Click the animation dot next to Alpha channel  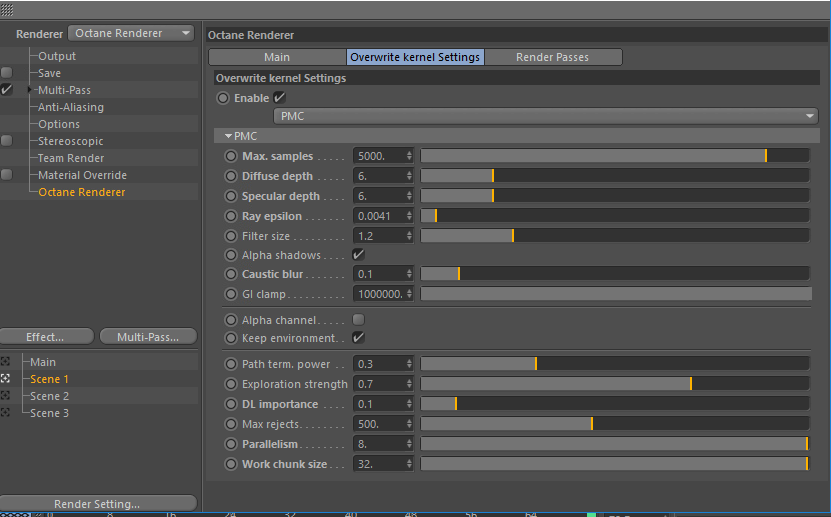(231, 320)
